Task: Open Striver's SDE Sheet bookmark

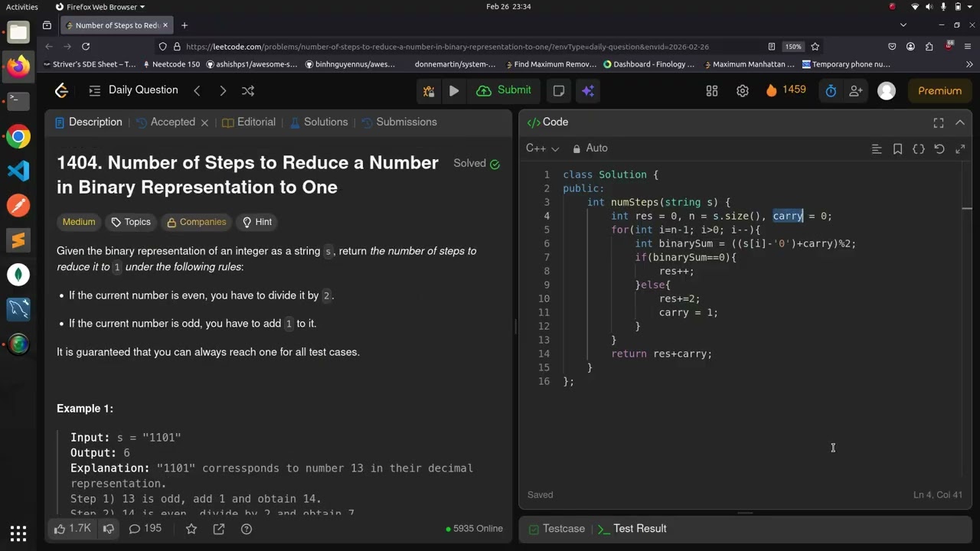Action: tap(90, 64)
